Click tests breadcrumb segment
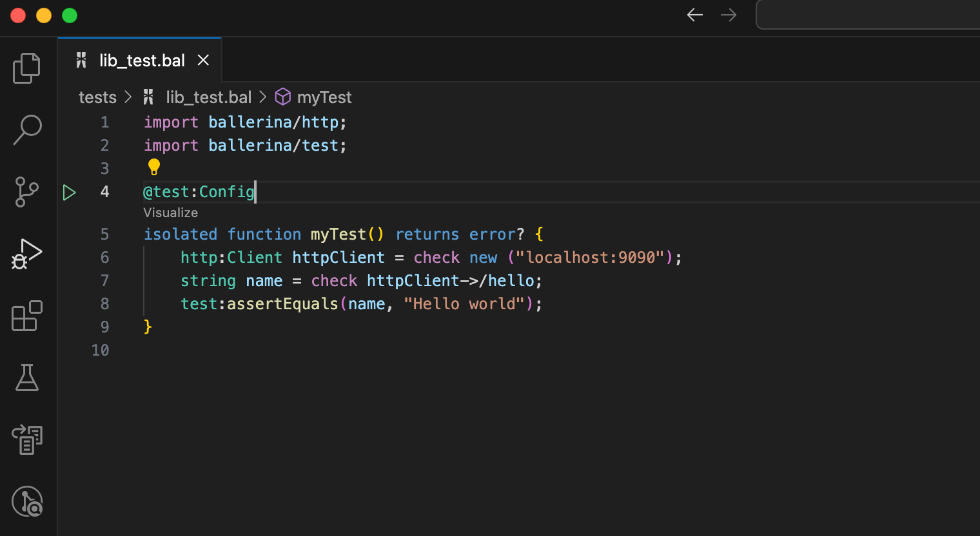Image resolution: width=980 pixels, height=536 pixels. point(97,97)
